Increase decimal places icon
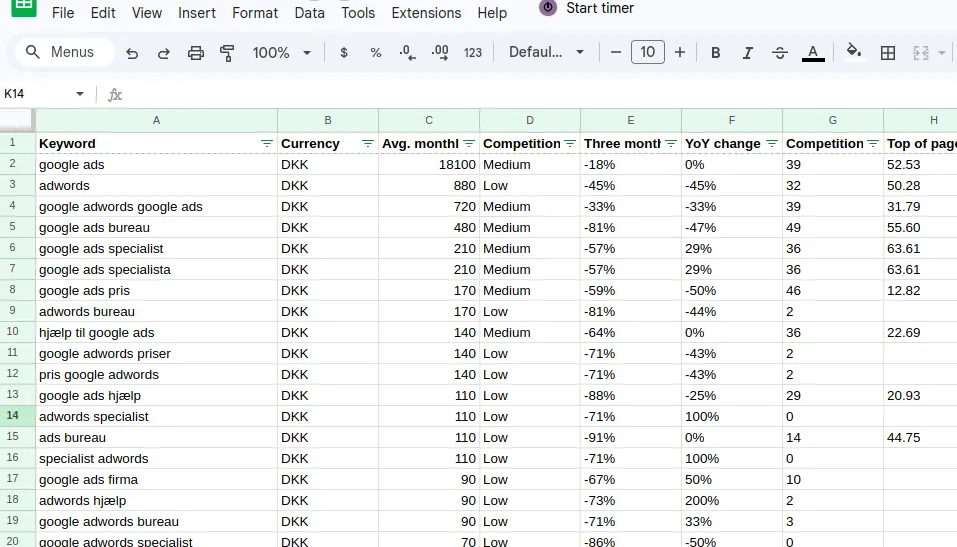The image size is (957, 547). point(439,53)
